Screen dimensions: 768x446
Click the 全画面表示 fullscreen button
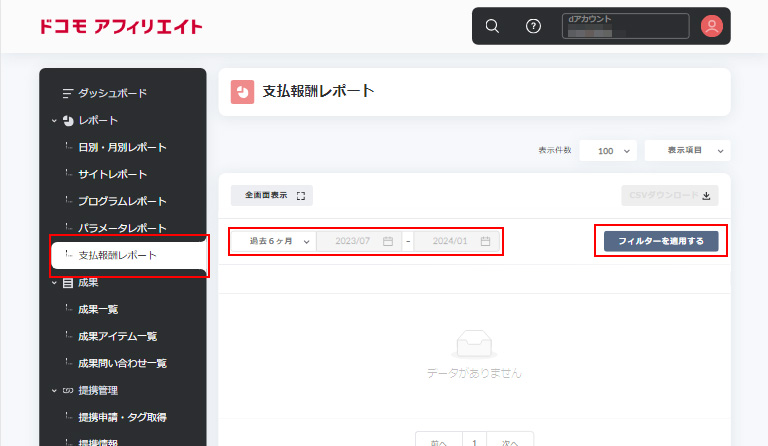(272, 195)
